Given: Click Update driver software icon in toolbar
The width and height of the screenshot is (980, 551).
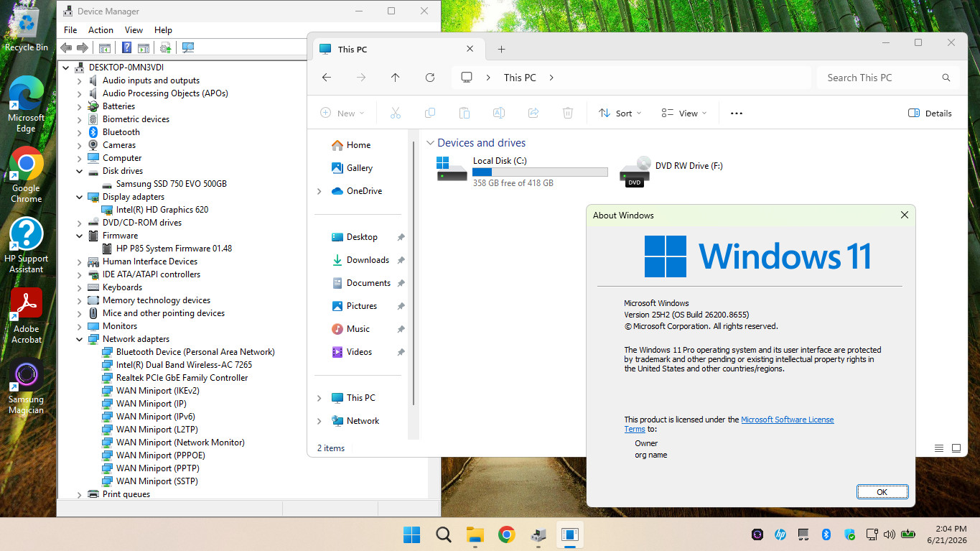Looking at the screenshot, I should pyautogui.click(x=166, y=48).
